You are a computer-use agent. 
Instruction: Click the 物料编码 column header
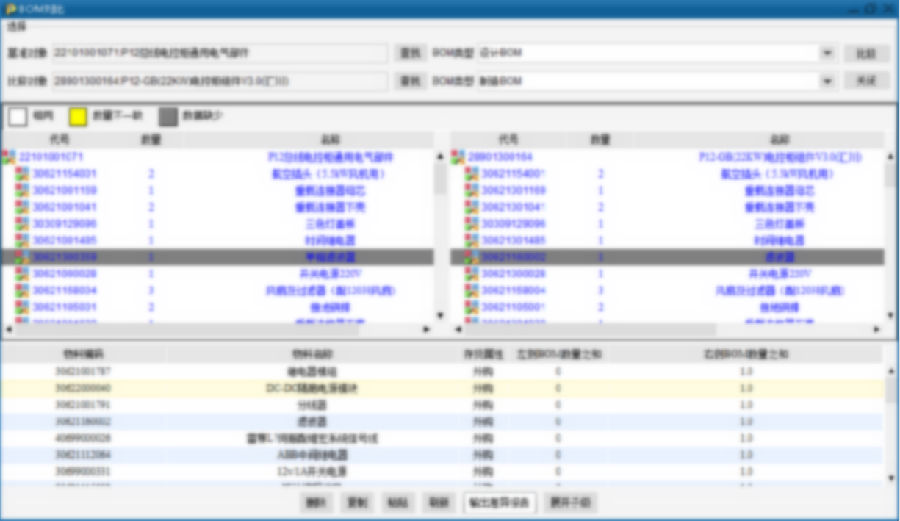click(83, 354)
